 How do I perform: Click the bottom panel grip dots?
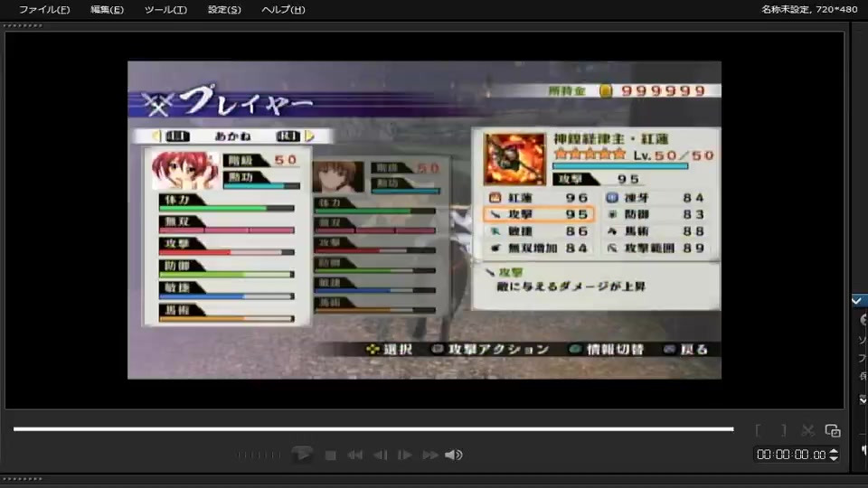click(23, 479)
